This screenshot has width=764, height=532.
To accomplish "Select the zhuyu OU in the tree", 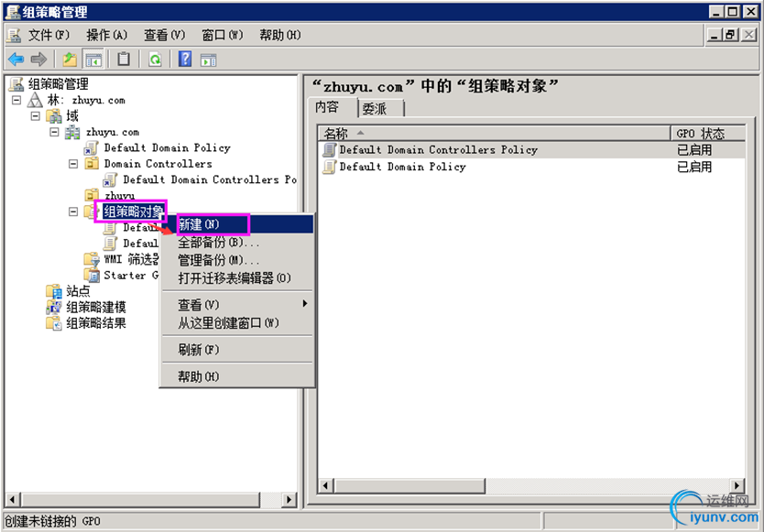I will click(119, 195).
